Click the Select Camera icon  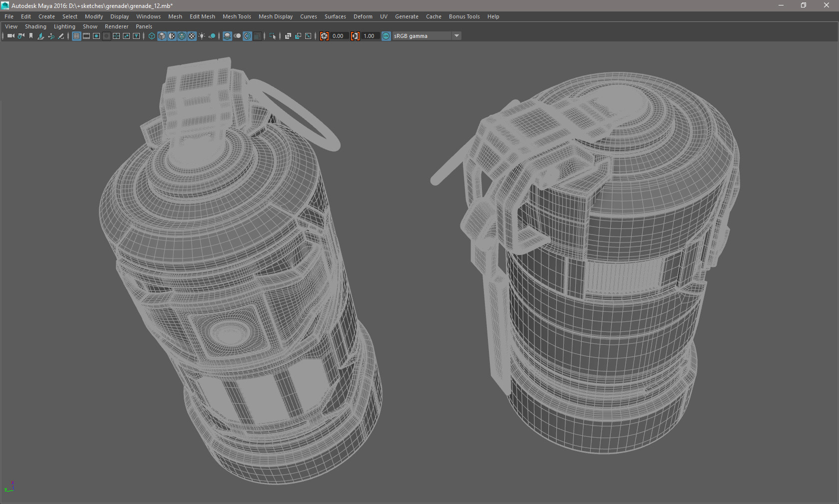pos(10,36)
